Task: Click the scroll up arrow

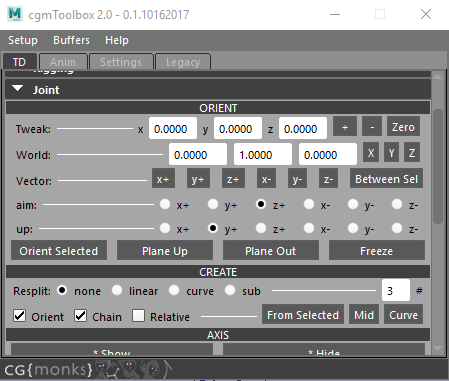Action: pyautogui.click(x=437, y=77)
